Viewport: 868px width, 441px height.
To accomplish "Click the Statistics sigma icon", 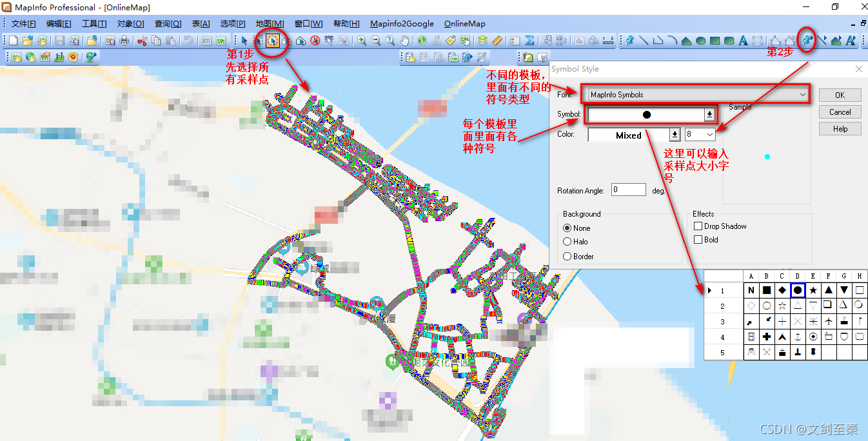I will (529, 40).
